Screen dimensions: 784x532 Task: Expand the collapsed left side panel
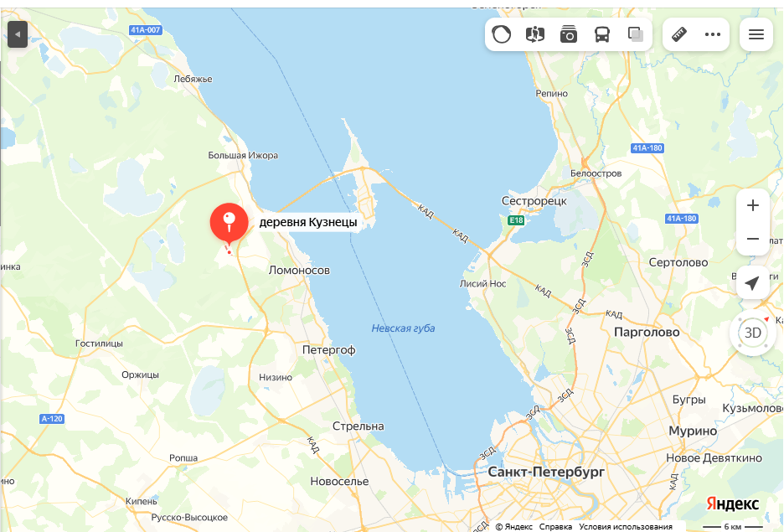click(x=18, y=34)
